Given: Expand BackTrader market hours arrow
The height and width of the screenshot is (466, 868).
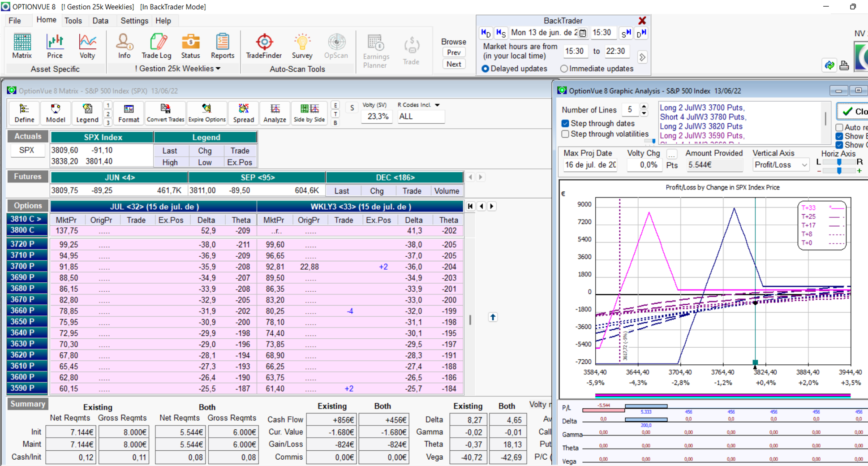Looking at the screenshot, I should pyautogui.click(x=642, y=57).
